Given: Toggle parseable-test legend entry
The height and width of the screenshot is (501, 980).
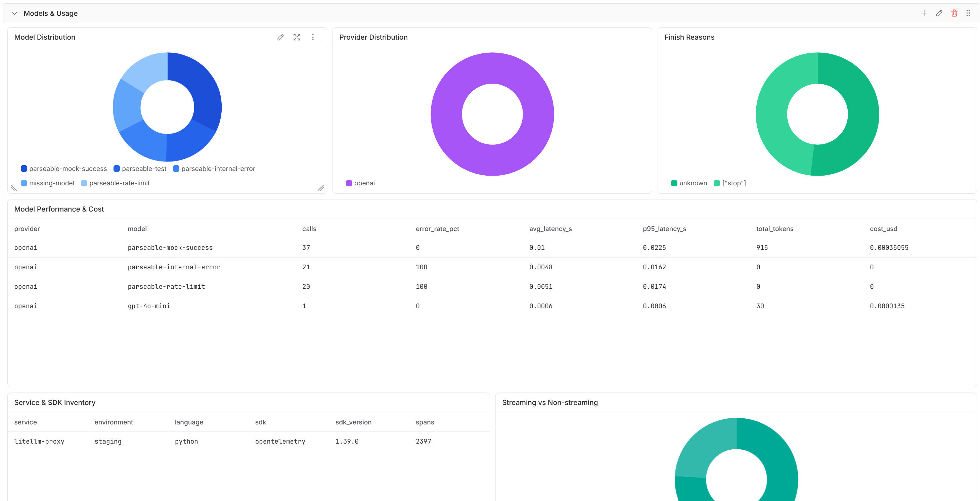Looking at the screenshot, I should click(x=140, y=169).
